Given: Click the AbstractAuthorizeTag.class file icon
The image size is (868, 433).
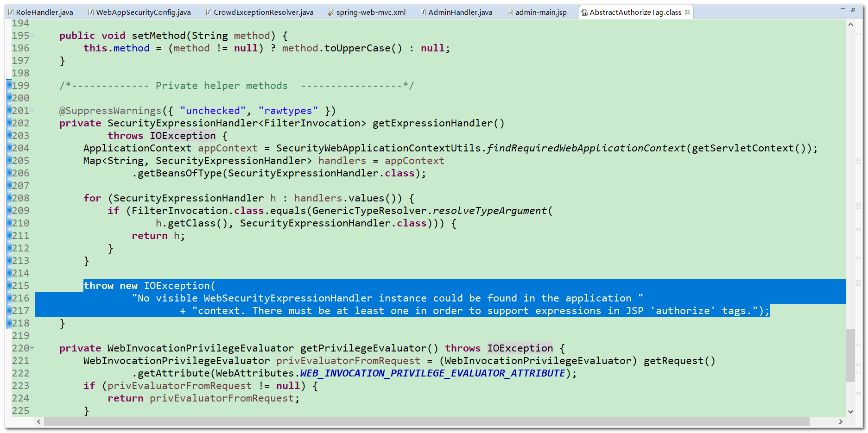Looking at the screenshot, I should coord(584,13).
